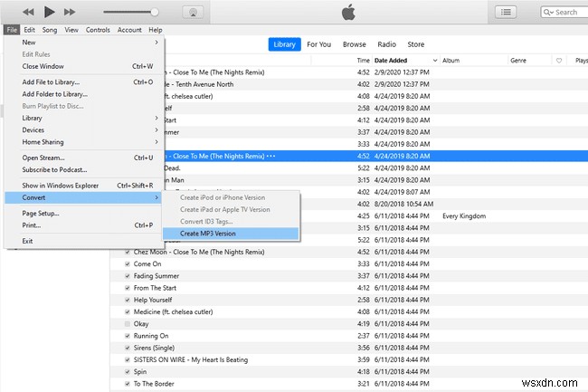The width and height of the screenshot is (588, 392).
Task: Expand the Library submenu
Action: 84,119
